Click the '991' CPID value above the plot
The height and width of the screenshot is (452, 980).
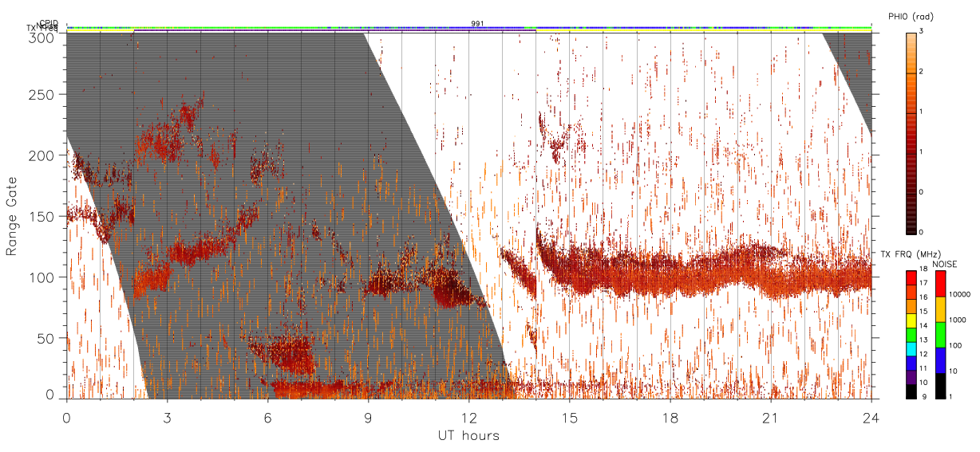[x=477, y=24]
